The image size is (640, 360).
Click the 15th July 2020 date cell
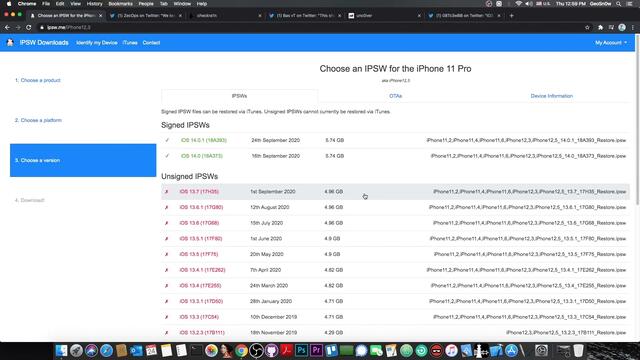(267, 223)
